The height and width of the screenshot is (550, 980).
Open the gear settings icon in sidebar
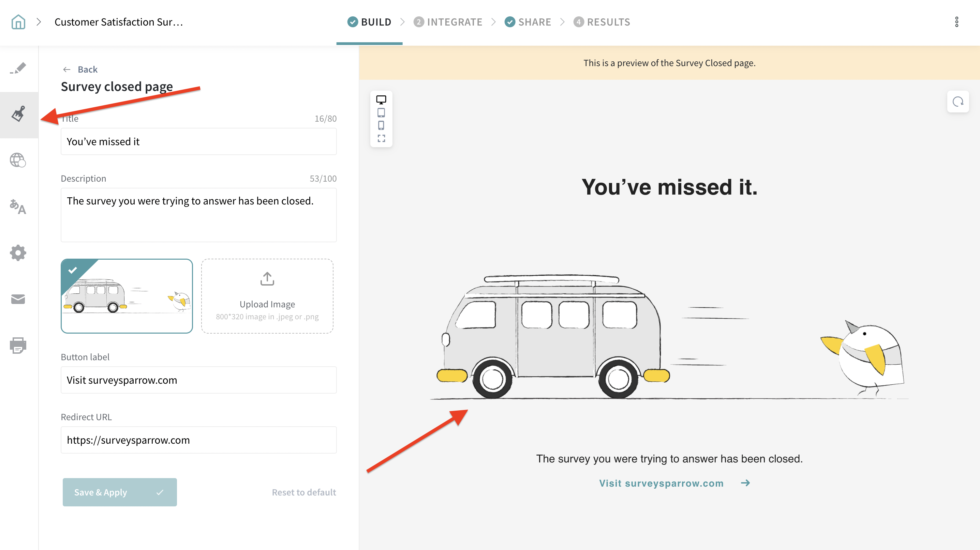pos(18,253)
